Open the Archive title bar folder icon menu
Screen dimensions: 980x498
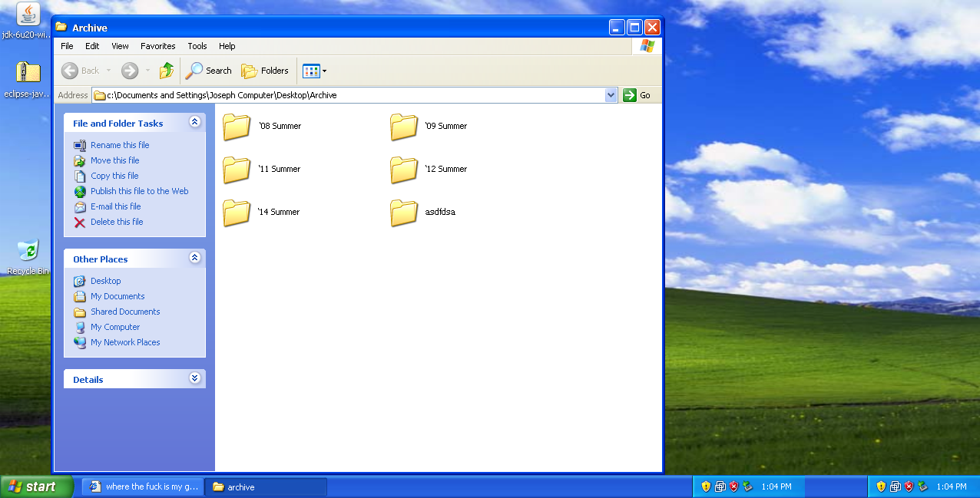(x=61, y=27)
